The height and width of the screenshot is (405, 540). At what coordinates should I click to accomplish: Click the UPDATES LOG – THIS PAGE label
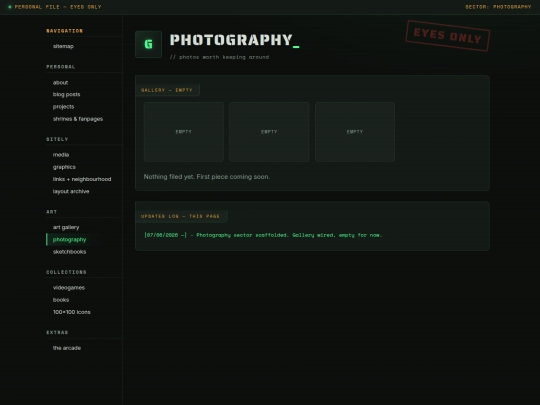pos(180,216)
